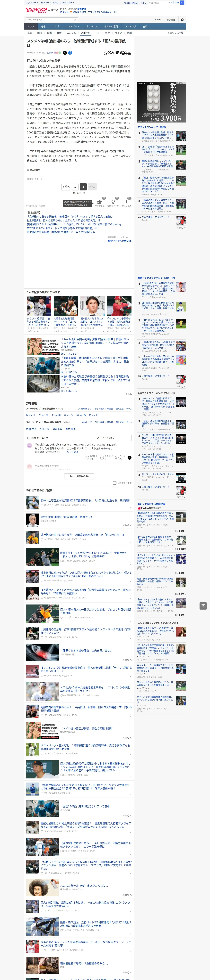Open the Yahoo! JAPAN link at the top
210x980 pixels.
click(x=131, y=3)
